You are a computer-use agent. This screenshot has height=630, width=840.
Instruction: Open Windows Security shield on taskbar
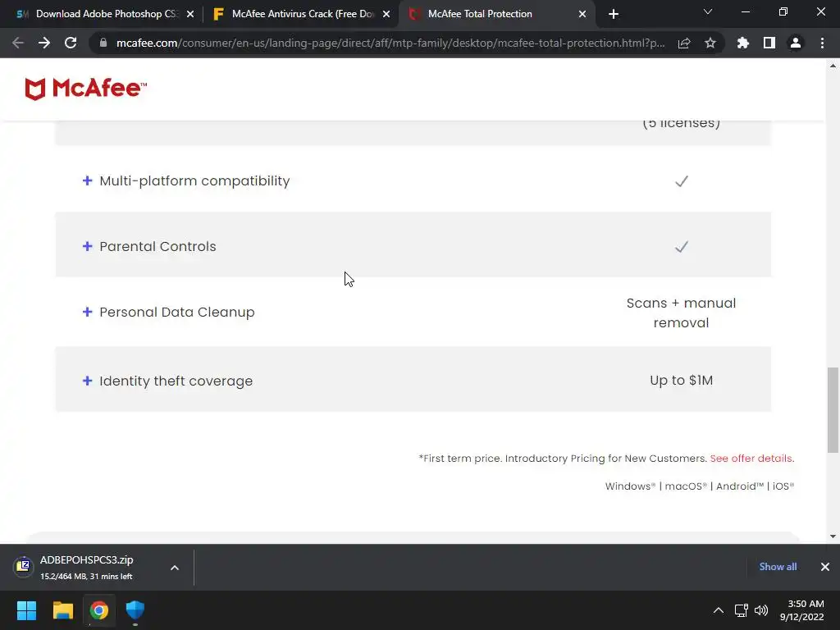pos(135,610)
